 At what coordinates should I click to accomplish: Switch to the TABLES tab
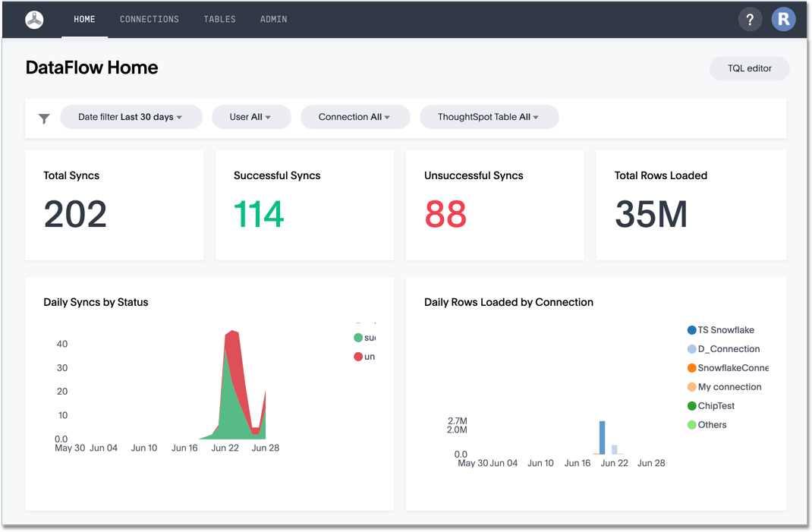point(219,19)
